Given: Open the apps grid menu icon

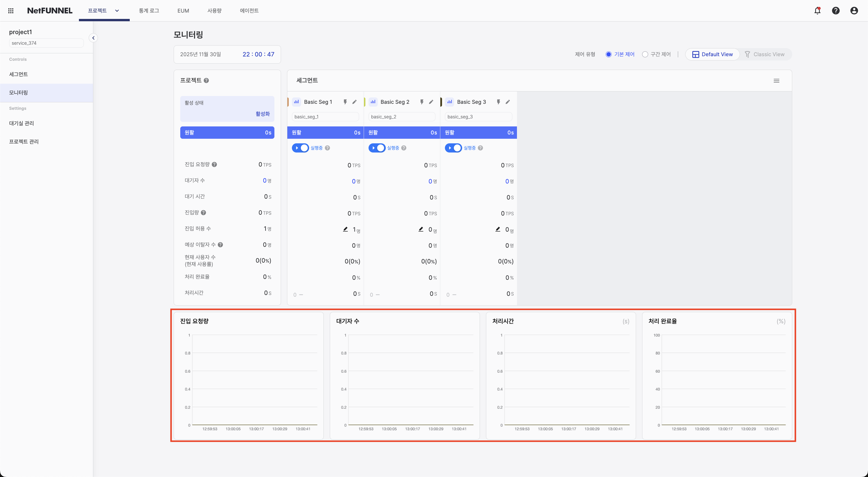Looking at the screenshot, I should [11, 11].
